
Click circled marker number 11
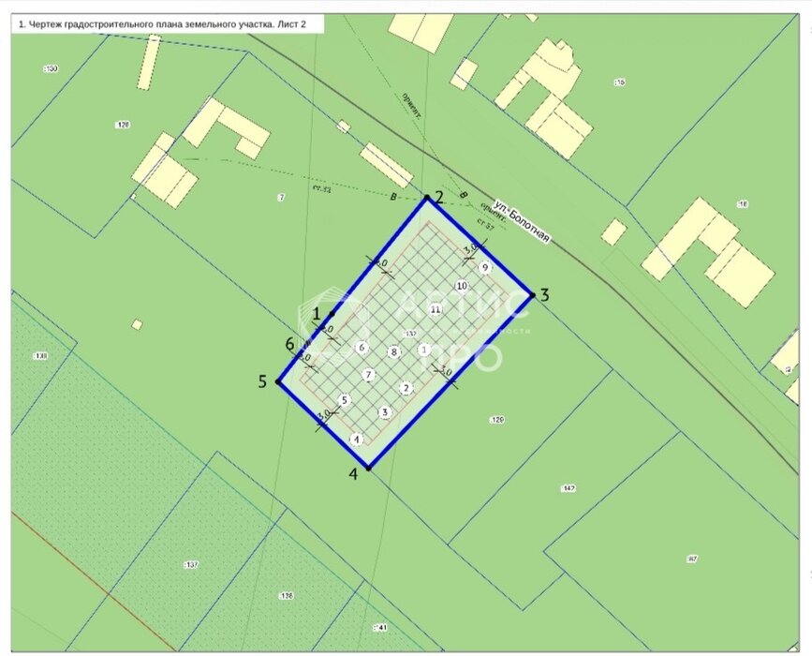click(x=436, y=309)
